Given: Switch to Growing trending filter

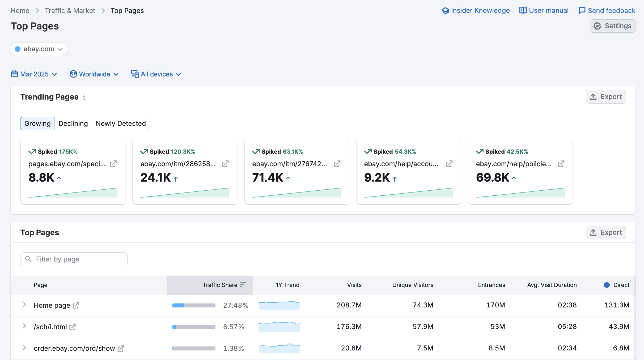Looking at the screenshot, I should 37,123.
